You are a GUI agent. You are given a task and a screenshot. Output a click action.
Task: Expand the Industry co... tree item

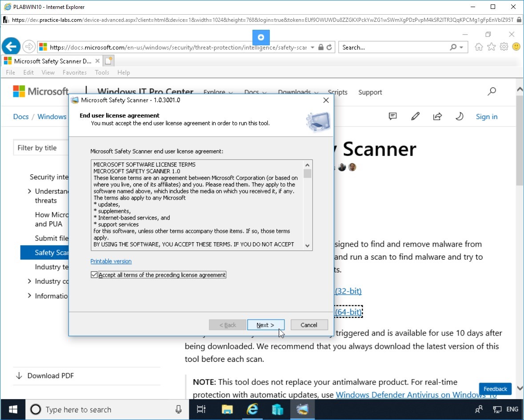[x=29, y=281]
